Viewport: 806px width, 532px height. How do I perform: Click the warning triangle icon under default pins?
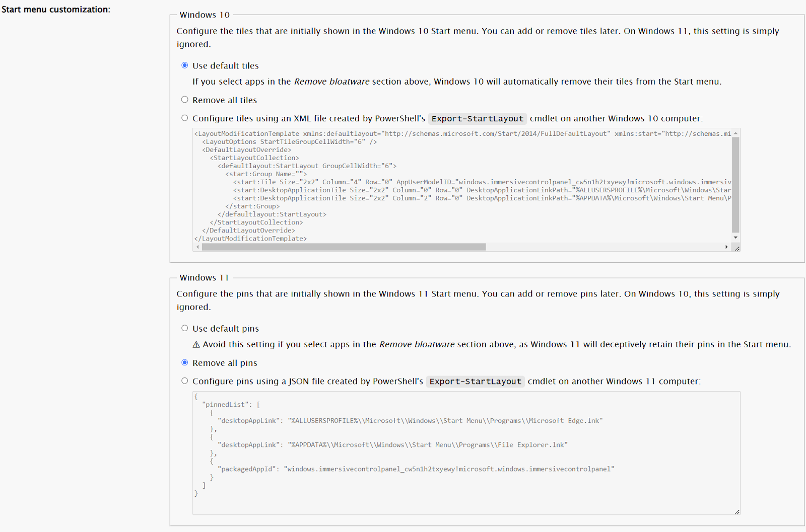point(196,345)
